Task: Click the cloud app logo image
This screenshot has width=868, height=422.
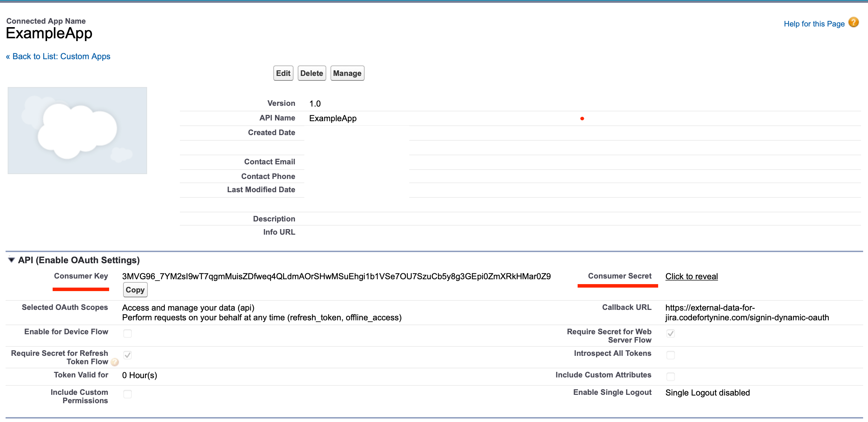Action: [77, 130]
